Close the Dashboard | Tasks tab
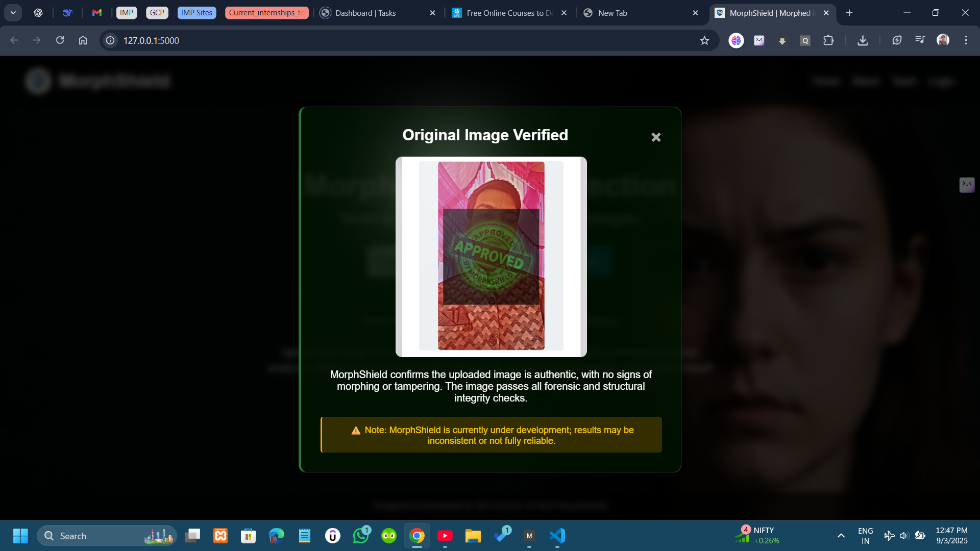The height and width of the screenshot is (551, 980). click(x=433, y=13)
